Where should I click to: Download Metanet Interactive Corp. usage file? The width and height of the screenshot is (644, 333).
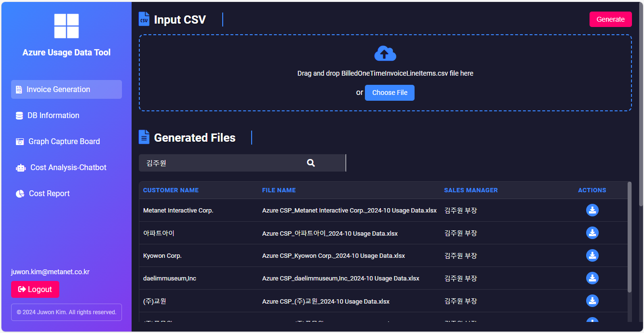click(x=592, y=210)
